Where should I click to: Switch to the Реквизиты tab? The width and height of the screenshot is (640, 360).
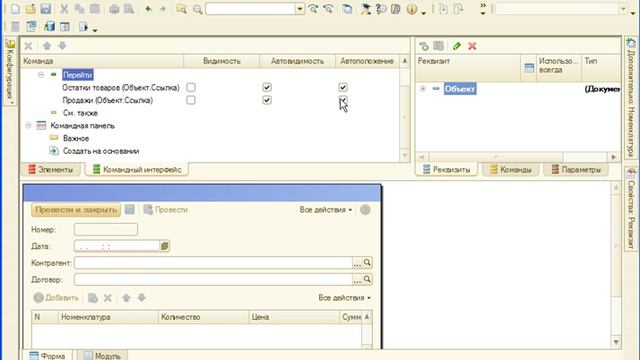point(447,169)
